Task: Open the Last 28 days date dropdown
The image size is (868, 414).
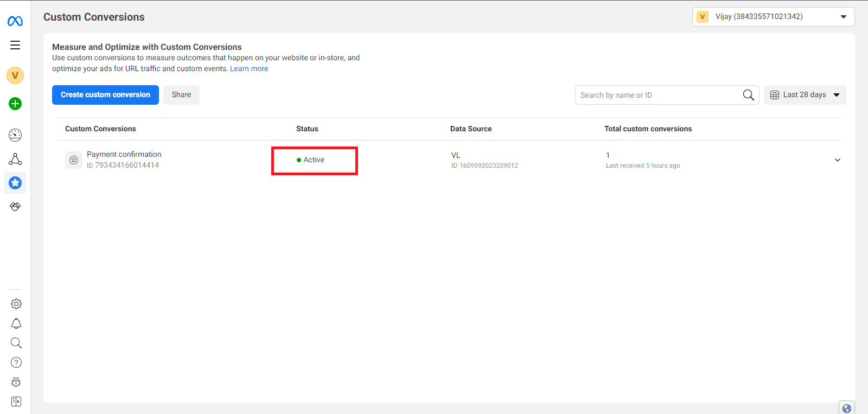Action: coord(805,95)
